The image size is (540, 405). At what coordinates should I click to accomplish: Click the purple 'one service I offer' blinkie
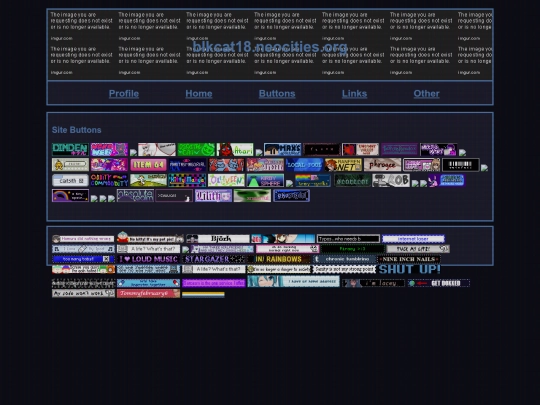pyautogui.click(x=214, y=283)
